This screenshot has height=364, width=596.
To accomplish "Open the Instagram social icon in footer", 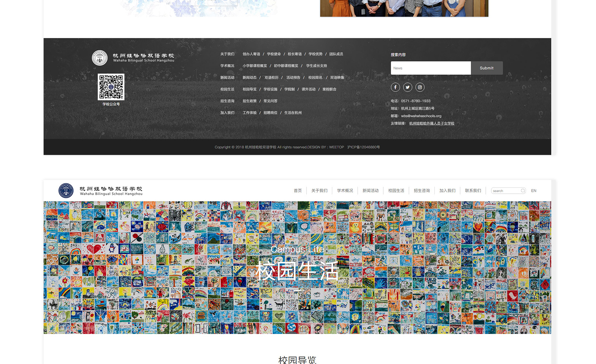I will [x=420, y=87].
